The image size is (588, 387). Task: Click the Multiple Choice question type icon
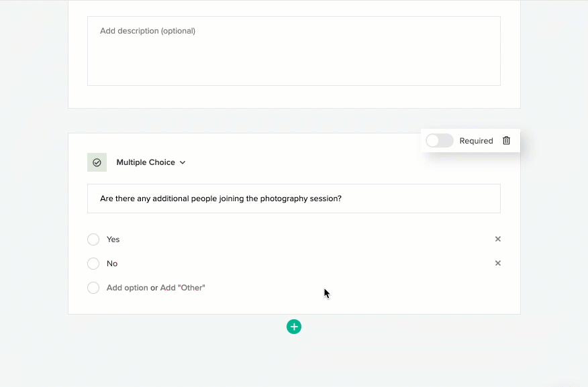pyautogui.click(x=97, y=162)
